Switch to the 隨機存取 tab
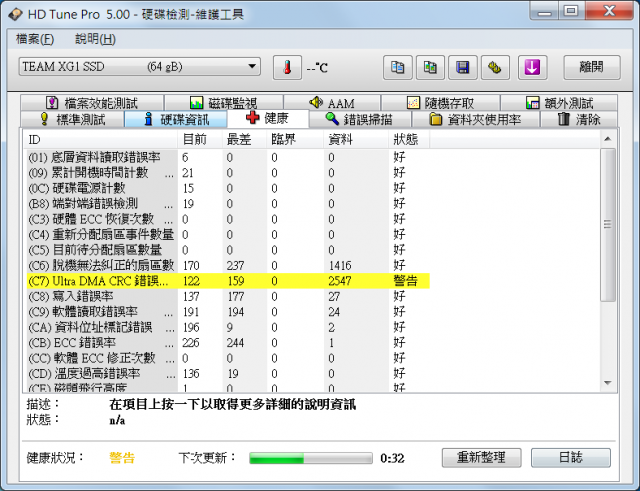The height and width of the screenshot is (491, 640). pos(440,102)
